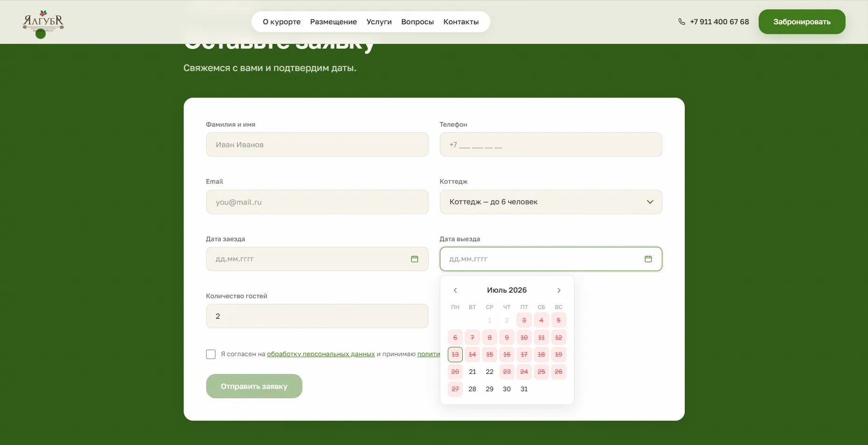Image resolution: width=868 pixels, height=445 pixels.
Task: Click booked day 6 in calendar
Action: point(455,337)
